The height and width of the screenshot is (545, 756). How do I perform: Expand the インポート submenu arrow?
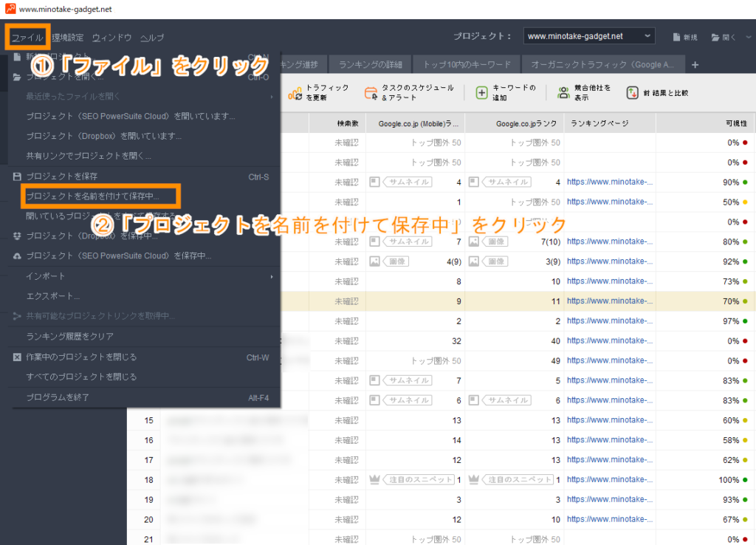[272, 276]
